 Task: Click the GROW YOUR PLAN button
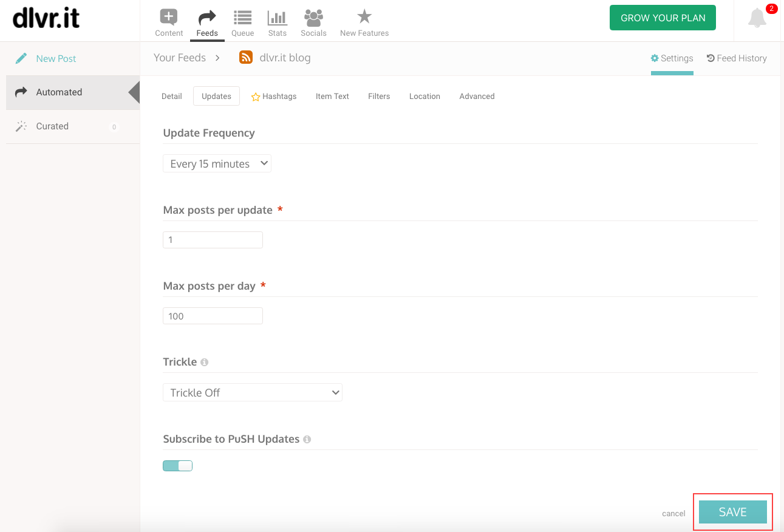(663, 18)
